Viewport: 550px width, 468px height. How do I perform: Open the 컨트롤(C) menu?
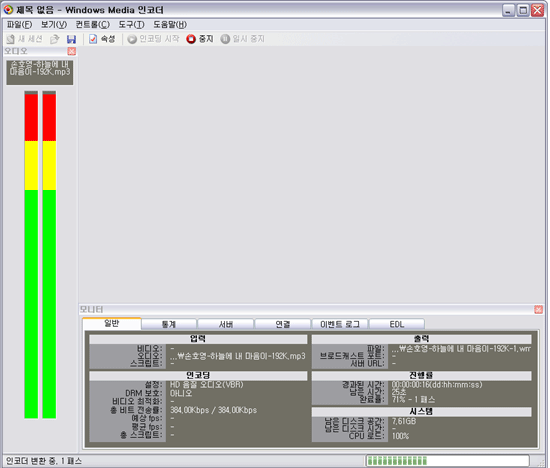pyautogui.click(x=93, y=25)
